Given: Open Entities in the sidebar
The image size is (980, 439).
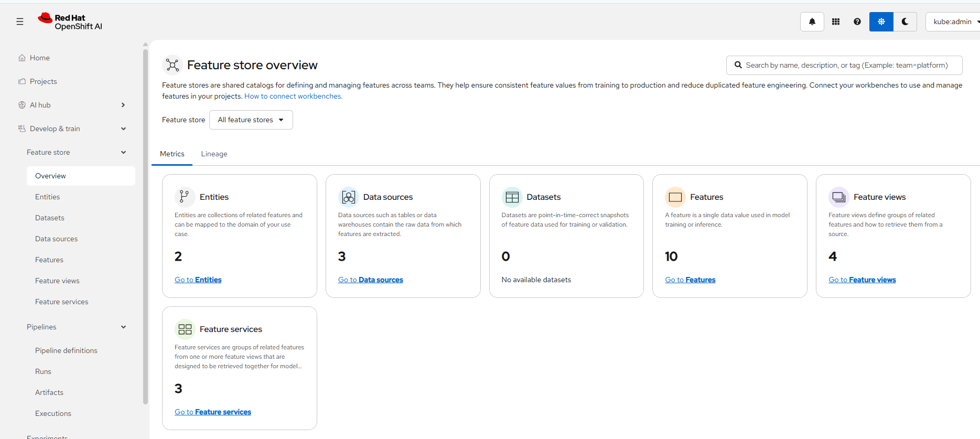Looking at the screenshot, I should click(81, 197).
